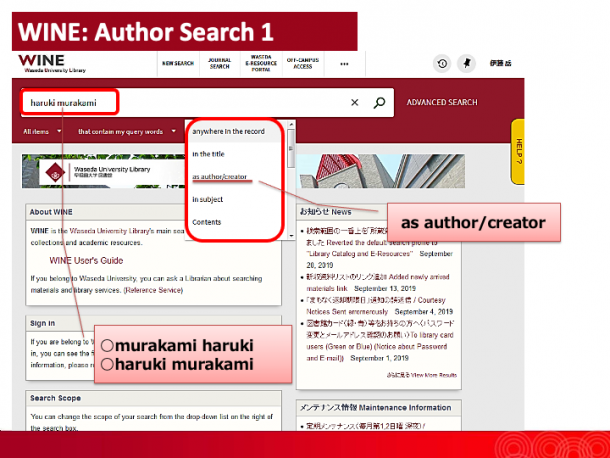Click the dropdown list scroll-up arrow
The width and height of the screenshot is (610, 458).
point(291,124)
